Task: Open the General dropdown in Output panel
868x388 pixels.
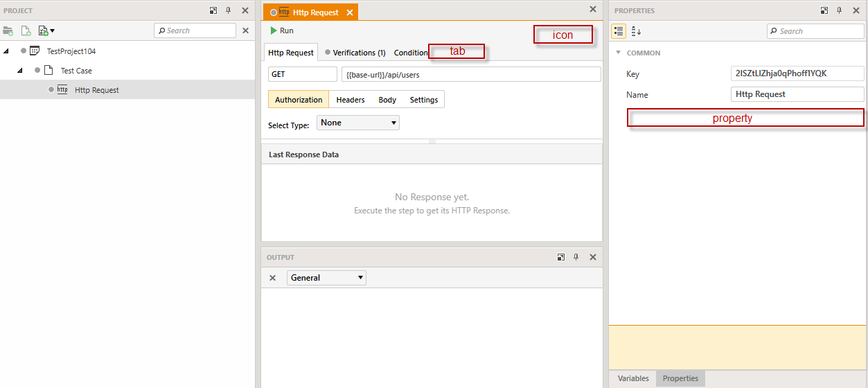Action: [326, 278]
